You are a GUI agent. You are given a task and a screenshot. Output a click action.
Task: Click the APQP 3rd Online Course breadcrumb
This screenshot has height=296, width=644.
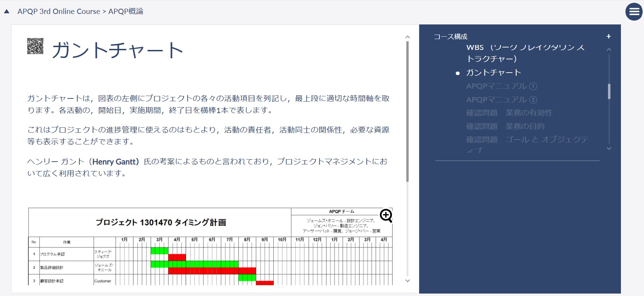(59, 12)
